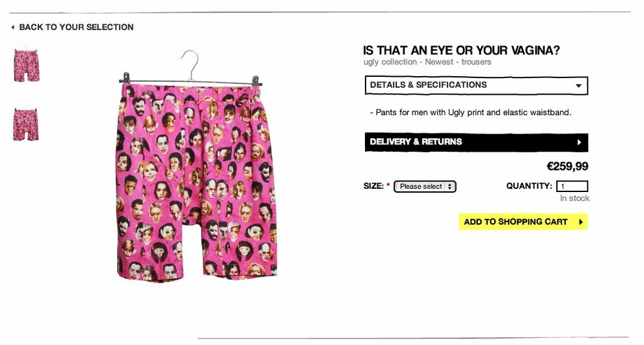Click the product title heading
Viewport: 644px width, 345px height.
(x=461, y=51)
